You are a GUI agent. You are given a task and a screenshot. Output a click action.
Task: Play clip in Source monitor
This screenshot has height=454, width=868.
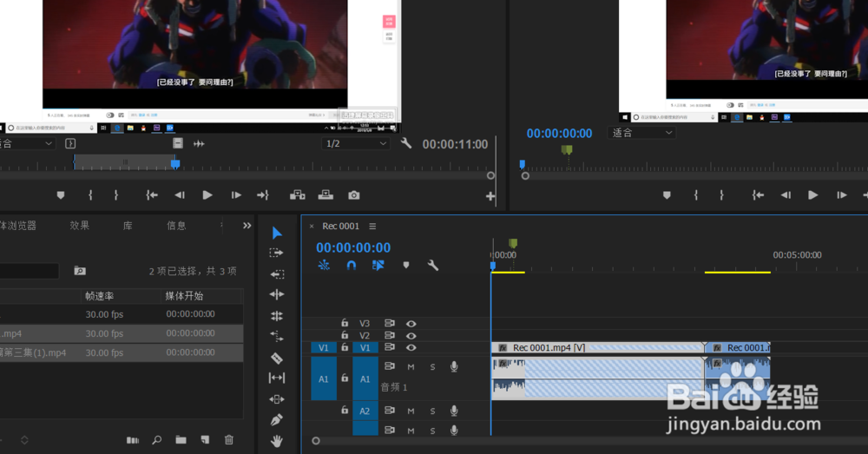207,195
